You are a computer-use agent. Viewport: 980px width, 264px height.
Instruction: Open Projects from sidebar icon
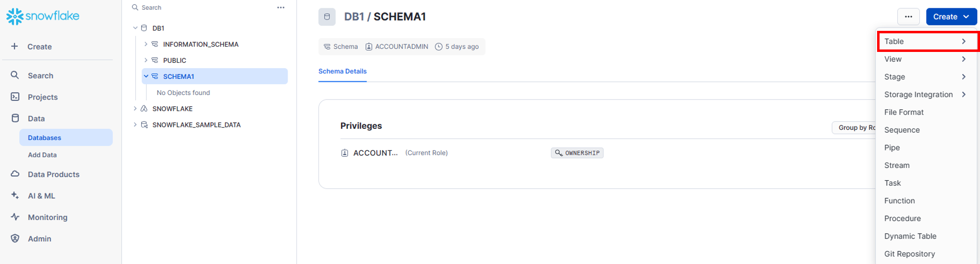point(15,96)
